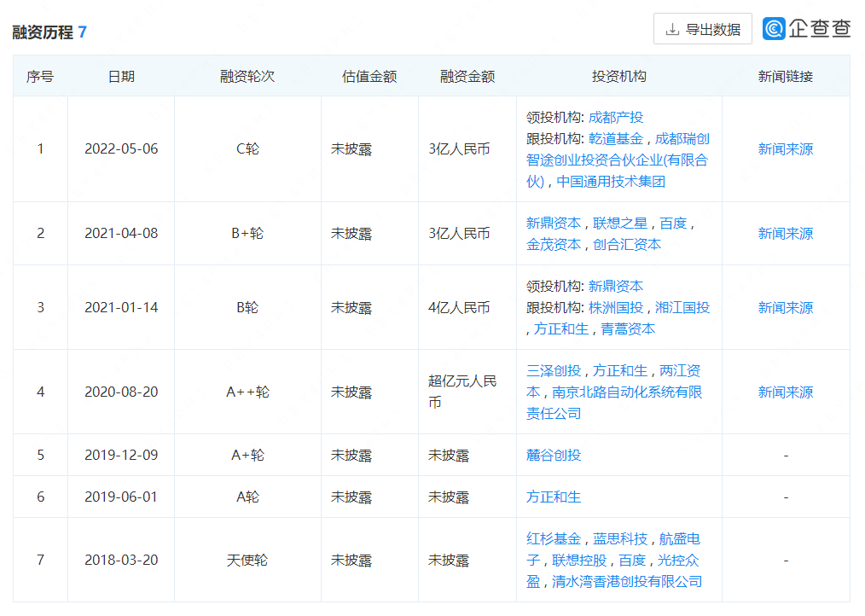This screenshot has width=865, height=616.
Task: Open investor link 湘江国投
Action: pyautogui.click(x=682, y=307)
